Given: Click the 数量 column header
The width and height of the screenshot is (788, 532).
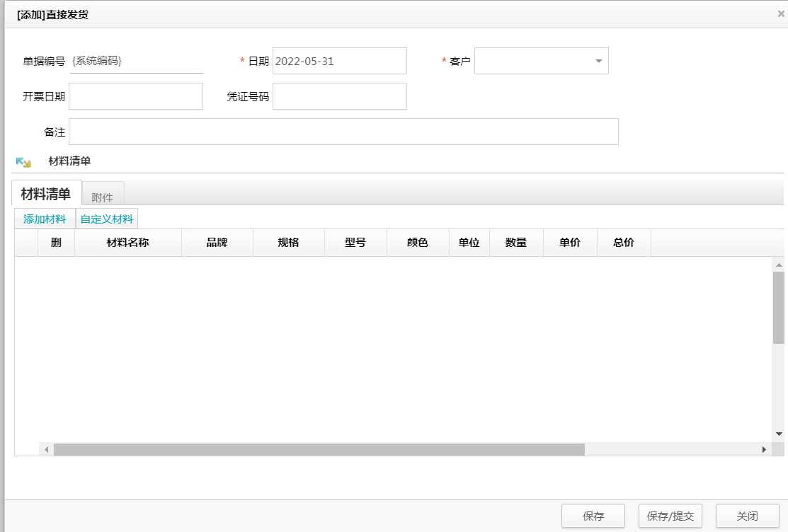Looking at the screenshot, I should 516,243.
